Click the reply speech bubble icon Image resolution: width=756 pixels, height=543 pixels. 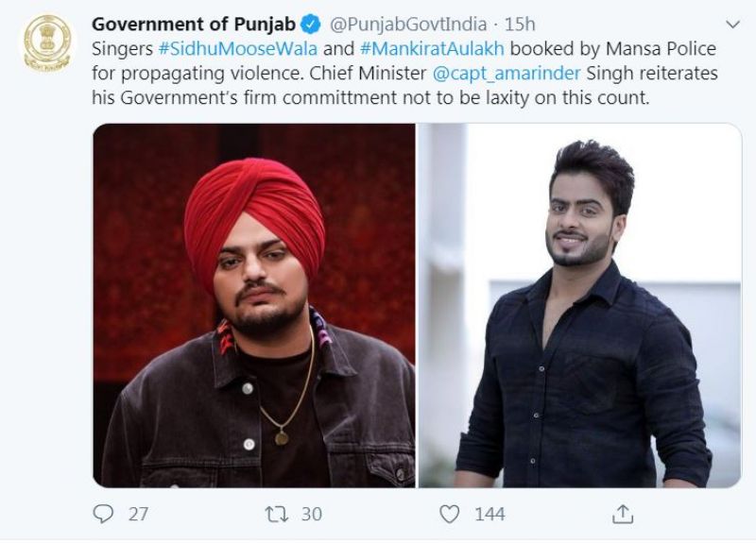[103, 514]
